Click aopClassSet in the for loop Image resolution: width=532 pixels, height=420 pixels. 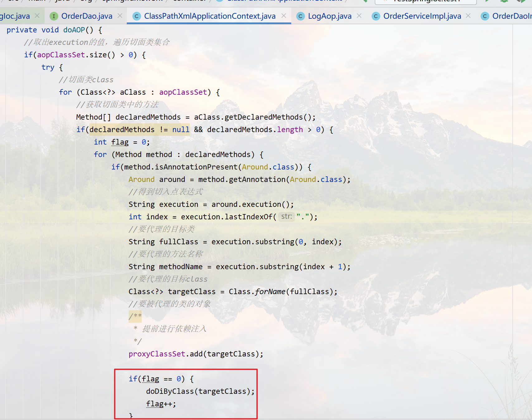[x=183, y=92]
